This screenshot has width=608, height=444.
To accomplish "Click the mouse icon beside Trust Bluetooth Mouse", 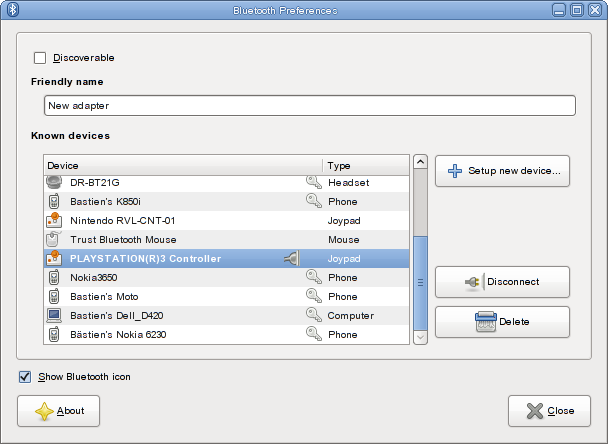I will click(54, 239).
